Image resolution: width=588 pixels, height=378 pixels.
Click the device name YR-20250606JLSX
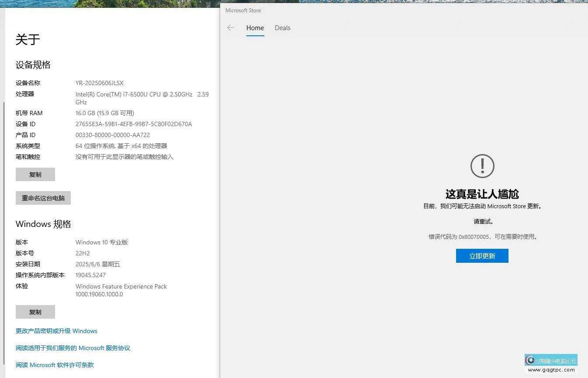tap(99, 83)
